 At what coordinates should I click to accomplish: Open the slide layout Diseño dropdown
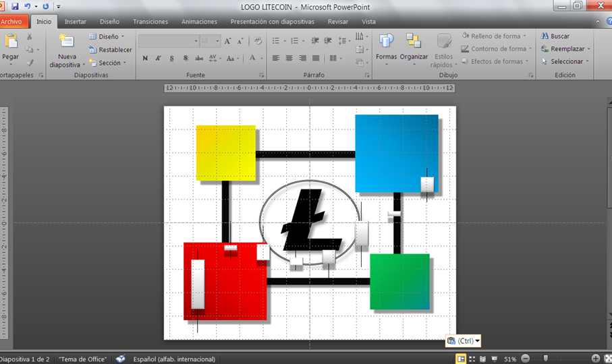coord(107,36)
